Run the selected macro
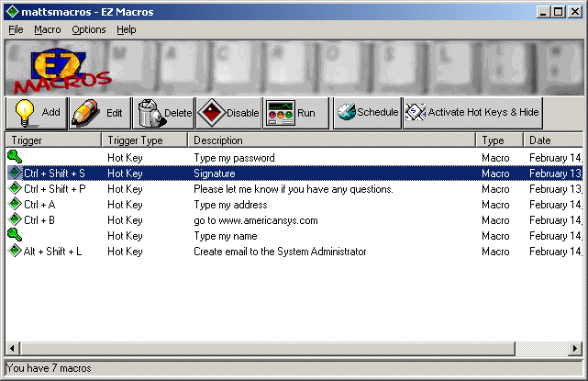This screenshot has height=381, width=588. tap(296, 113)
